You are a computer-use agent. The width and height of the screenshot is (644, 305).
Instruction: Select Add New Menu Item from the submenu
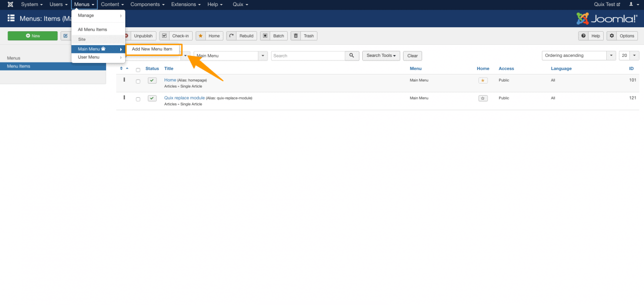pos(153,49)
